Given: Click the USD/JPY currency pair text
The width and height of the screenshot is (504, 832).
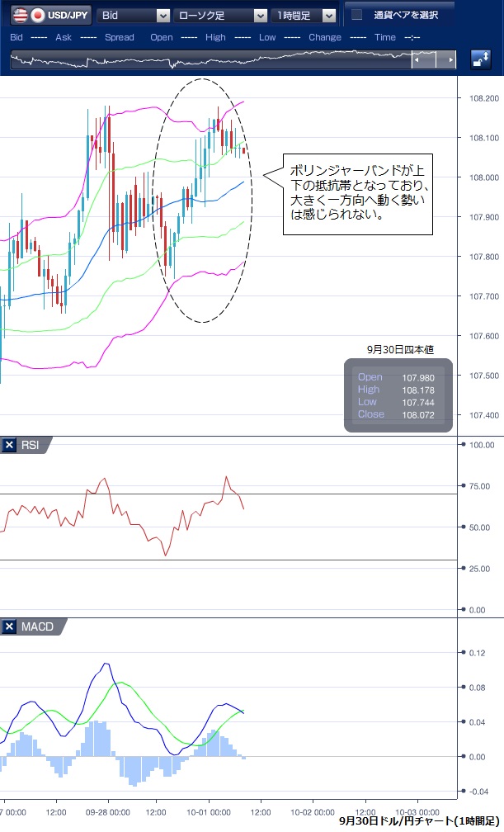Looking at the screenshot, I should pyautogui.click(x=69, y=15).
